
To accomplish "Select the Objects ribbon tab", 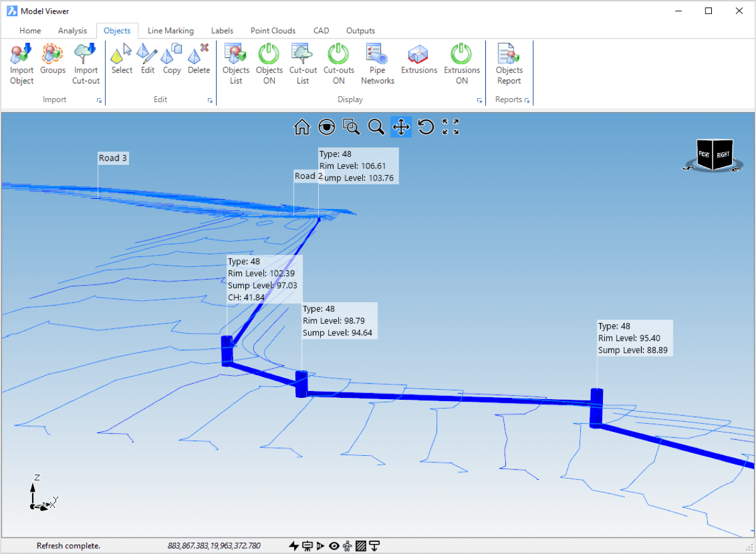I will [x=117, y=30].
